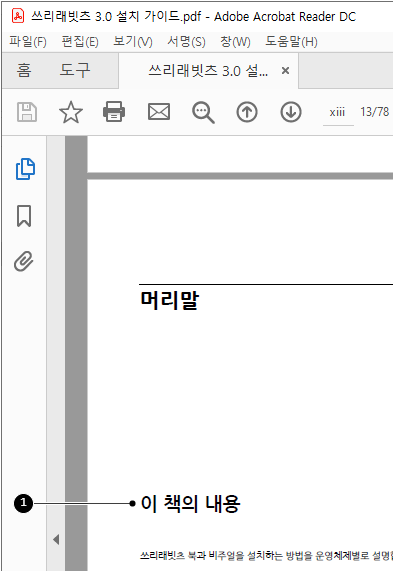Viewport: 394px width, 572px height.
Task: Open the 보기(V) menu
Action: click(133, 42)
